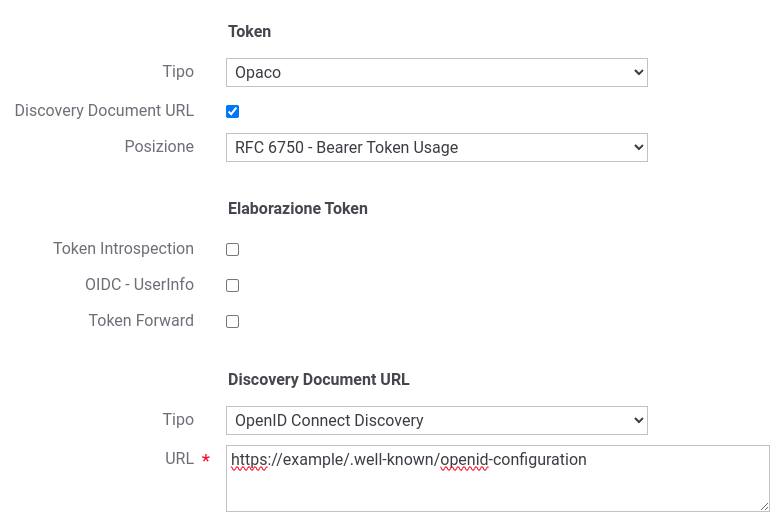Click the Token Introspection label
The height and width of the screenshot is (524, 782).
[x=123, y=248]
